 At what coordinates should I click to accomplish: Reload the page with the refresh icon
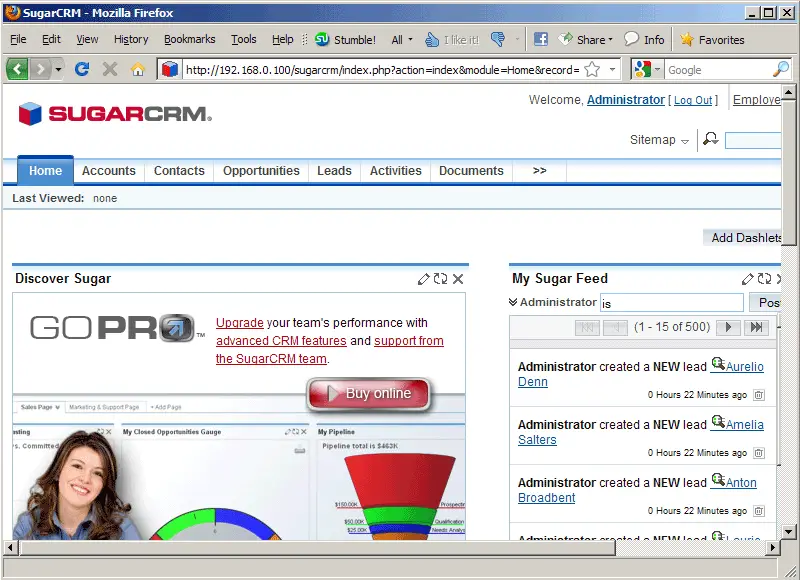pos(82,69)
